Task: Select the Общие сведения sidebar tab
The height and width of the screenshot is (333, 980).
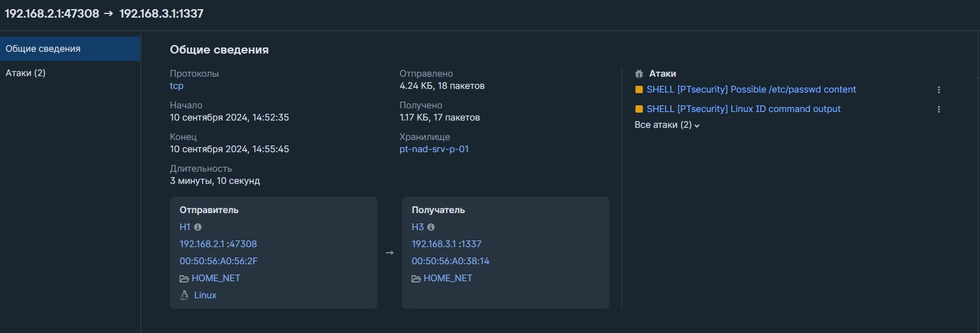Action: (x=70, y=49)
